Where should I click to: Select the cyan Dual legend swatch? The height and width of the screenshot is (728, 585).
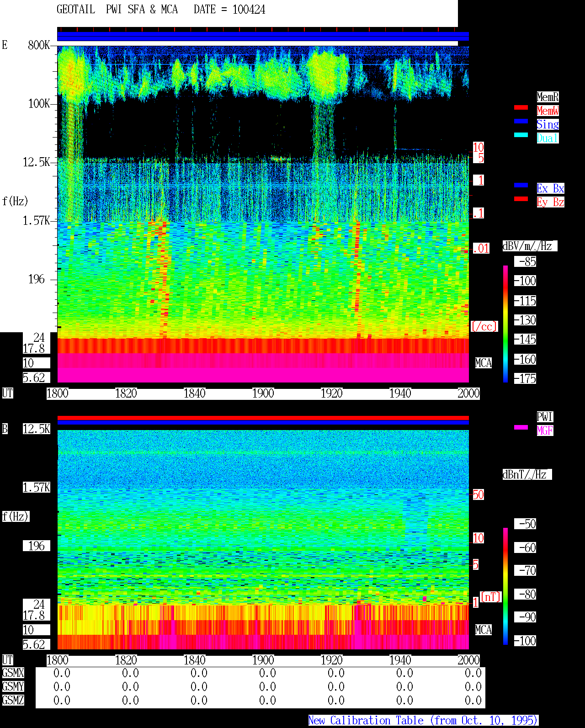[x=521, y=135]
